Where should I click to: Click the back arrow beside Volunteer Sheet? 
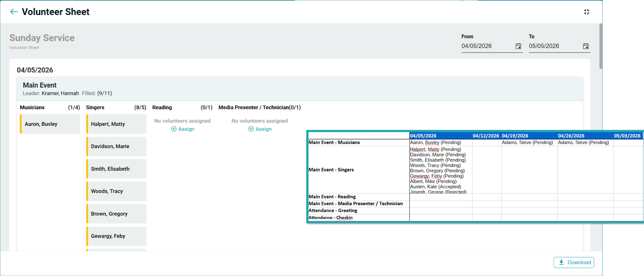coord(14,12)
